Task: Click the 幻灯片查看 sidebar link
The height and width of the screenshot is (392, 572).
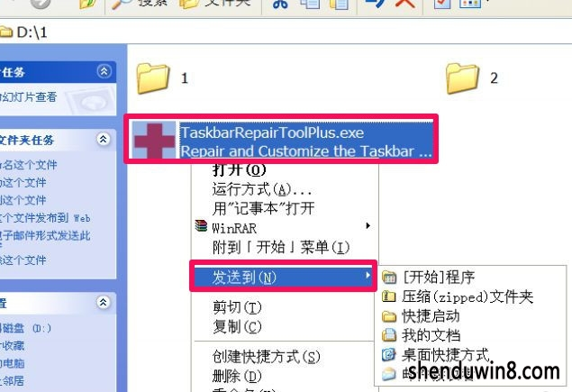Action: (29, 97)
